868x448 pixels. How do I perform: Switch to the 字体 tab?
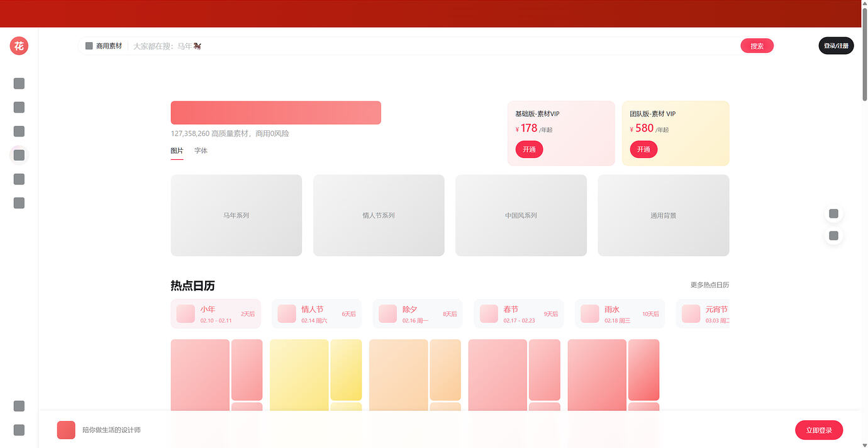[x=201, y=151]
